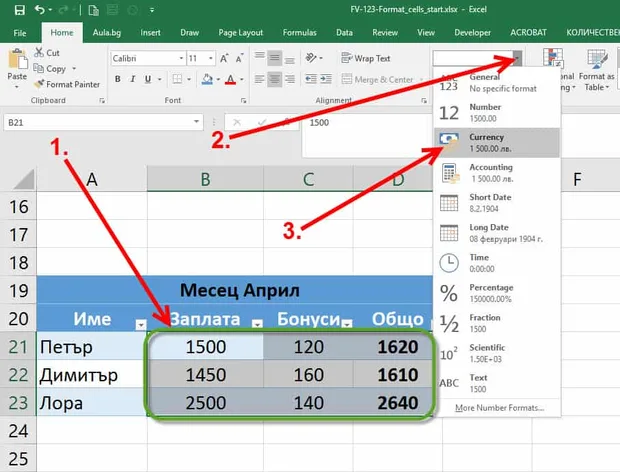
Task: Open the Borders icon in Font group
Action: (x=177, y=79)
